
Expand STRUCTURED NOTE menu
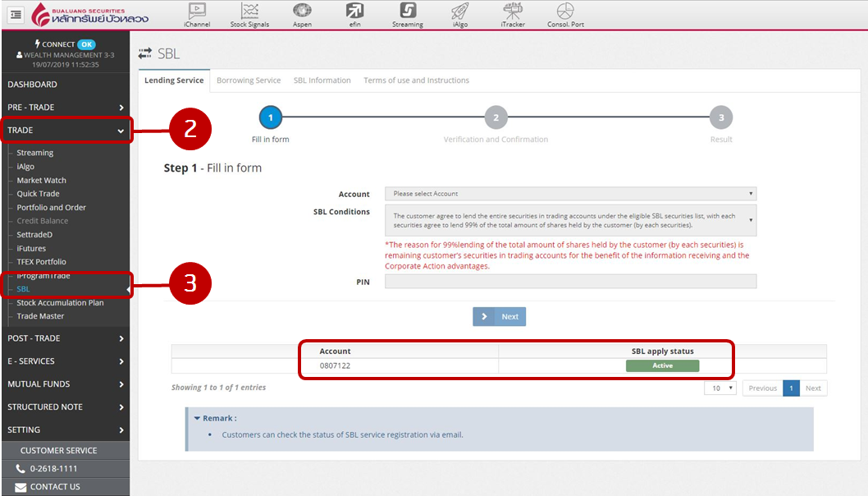click(x=66, y=406)
